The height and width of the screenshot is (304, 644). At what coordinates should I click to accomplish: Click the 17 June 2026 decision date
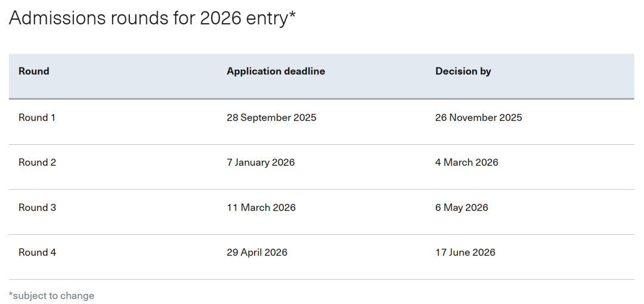point(465,253)
